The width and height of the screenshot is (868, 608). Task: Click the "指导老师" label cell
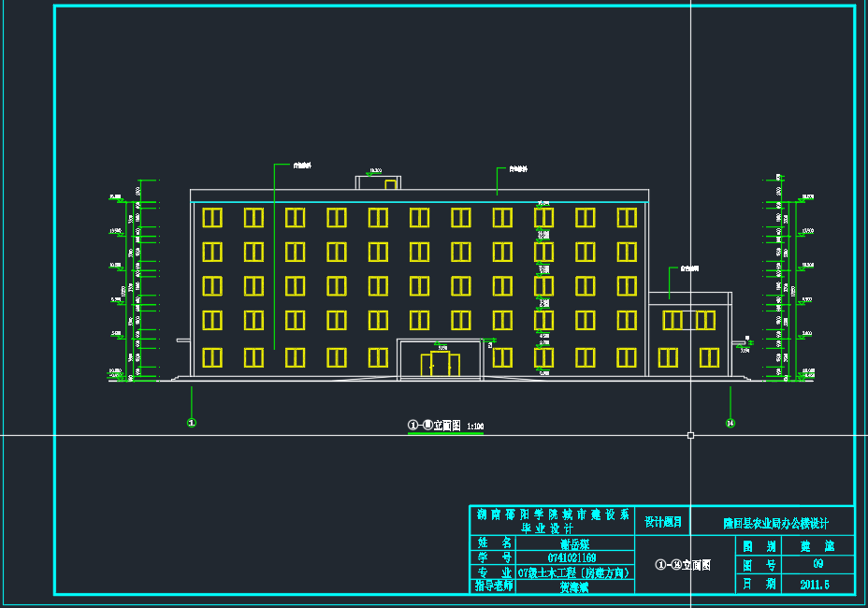[493, 586]
